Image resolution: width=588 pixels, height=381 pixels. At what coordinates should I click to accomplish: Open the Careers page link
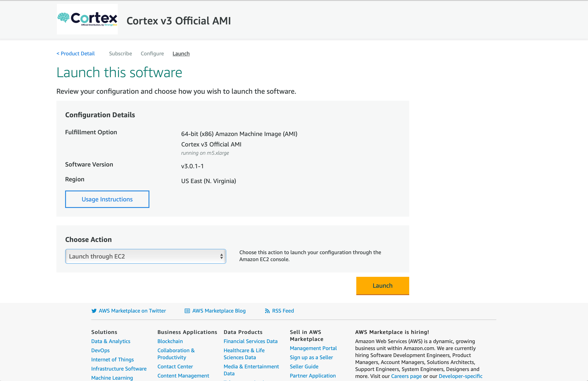pyautogui.click(x=406, y=376)
